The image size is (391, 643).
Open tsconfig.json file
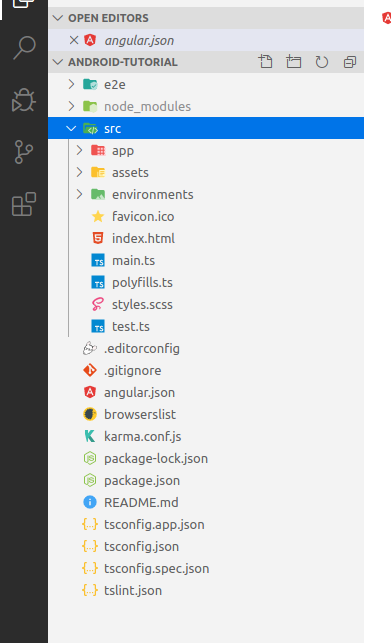click(x=141, y=547)
